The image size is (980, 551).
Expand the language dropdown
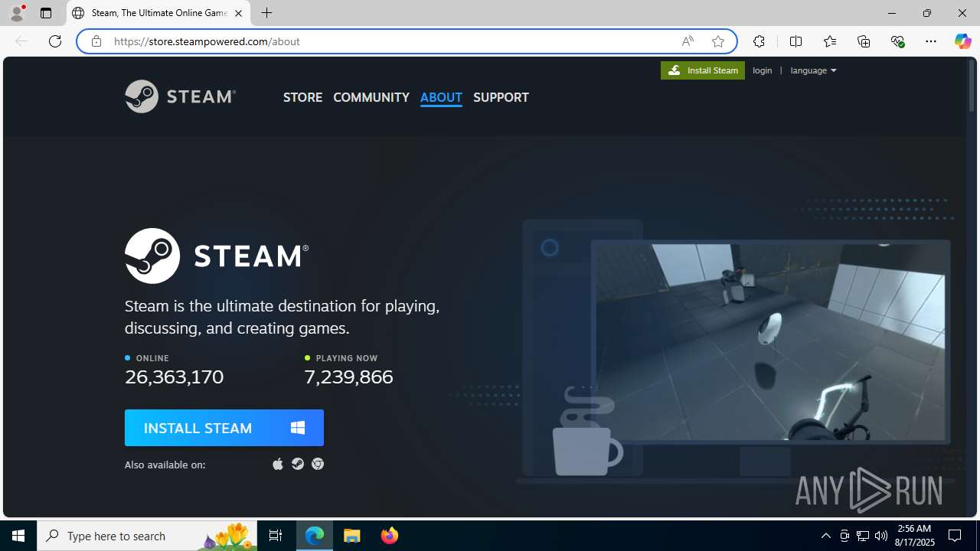813,70
